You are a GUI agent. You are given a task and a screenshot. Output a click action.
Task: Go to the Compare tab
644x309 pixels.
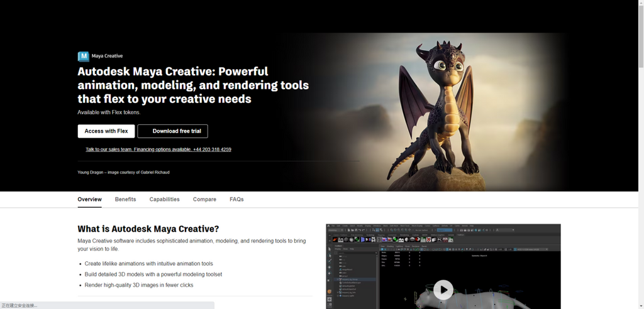204,200
